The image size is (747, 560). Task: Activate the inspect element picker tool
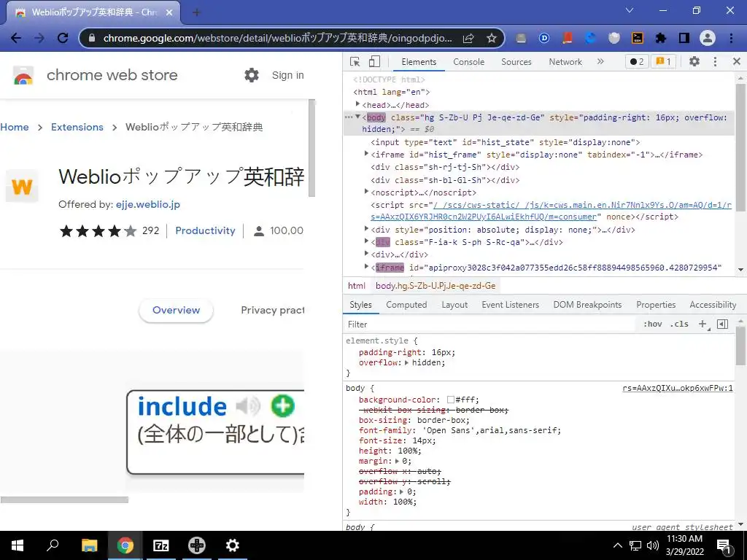point(355,61)
